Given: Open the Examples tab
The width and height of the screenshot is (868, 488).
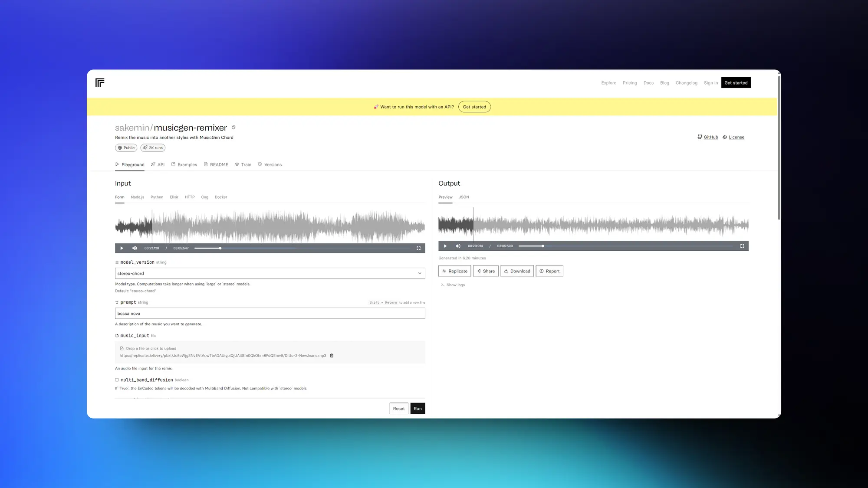Looking at the screenshot, I should click(x=184, y=165).
